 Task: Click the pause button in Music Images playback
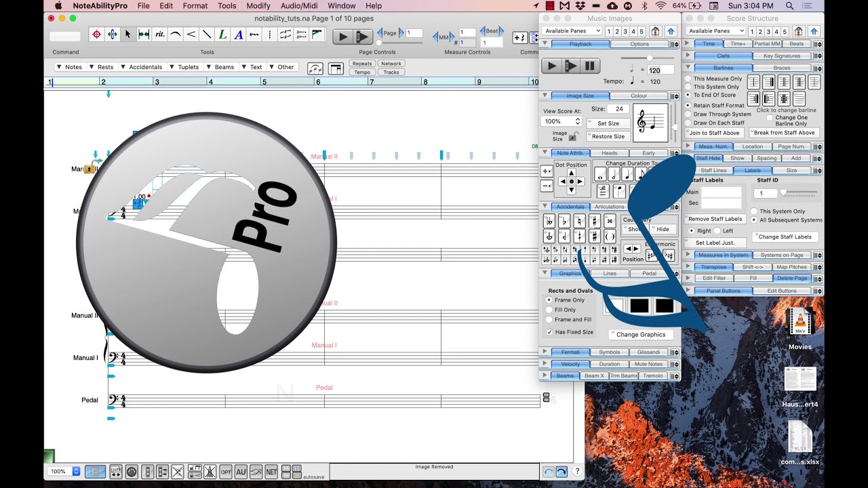coord(590,66)
